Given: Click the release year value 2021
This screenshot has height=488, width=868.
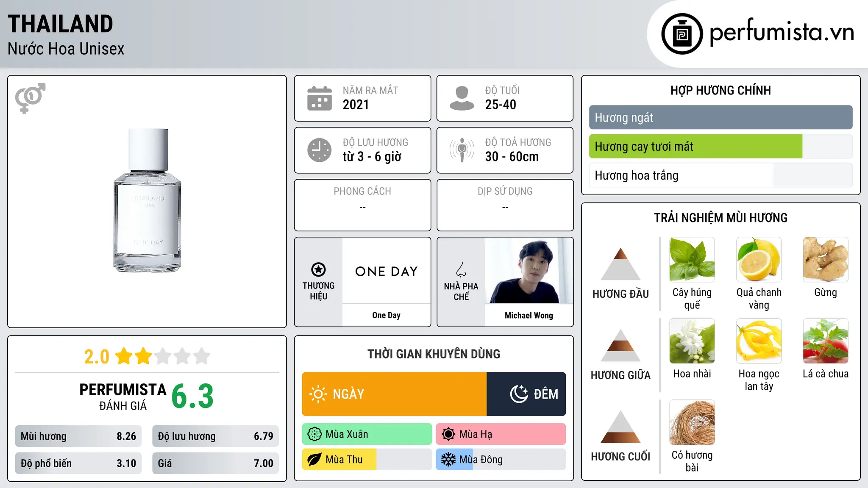Looking at the screenshot, I should pos(356,105).
